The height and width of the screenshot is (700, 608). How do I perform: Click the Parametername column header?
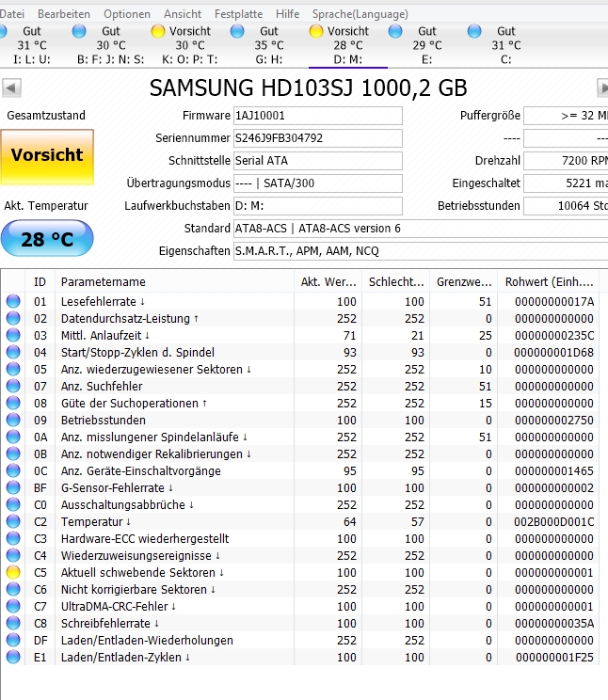click(x=175, y=281)
